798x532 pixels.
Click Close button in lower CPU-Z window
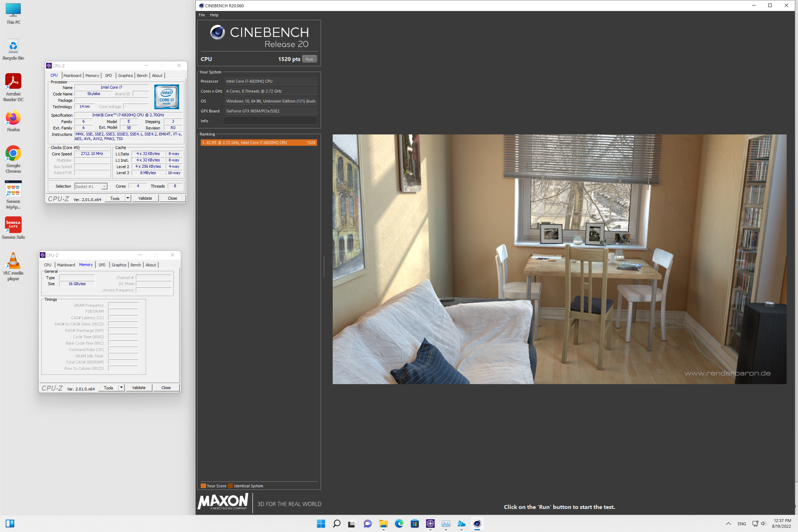tap(166, 388)
